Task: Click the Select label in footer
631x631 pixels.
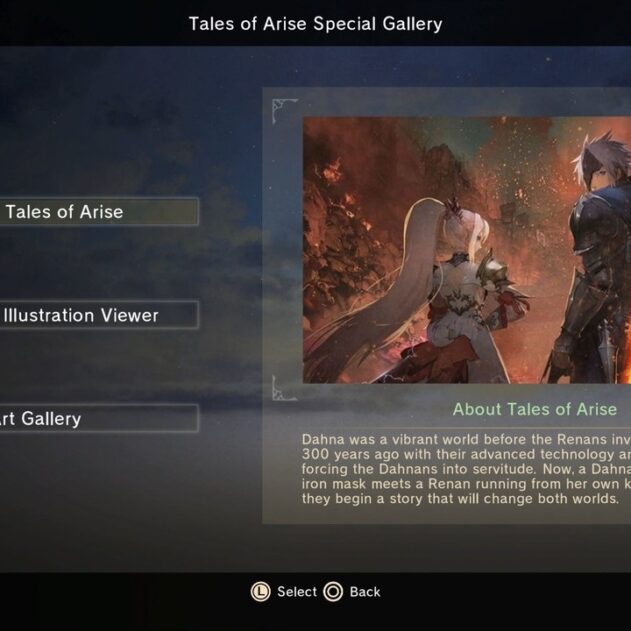Action: pyautogui.click(x=297, y=592)
